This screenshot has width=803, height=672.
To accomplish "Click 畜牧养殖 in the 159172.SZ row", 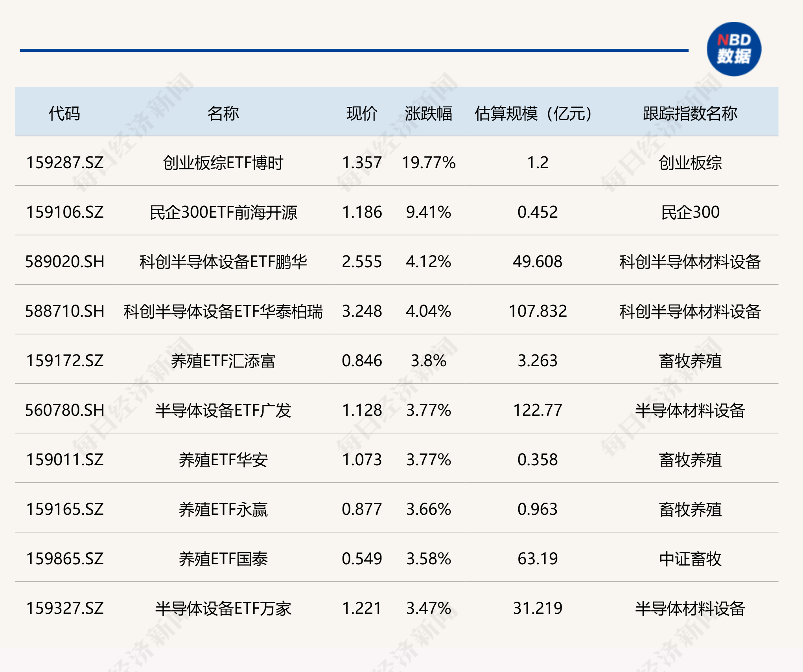I will click(690, 361).
